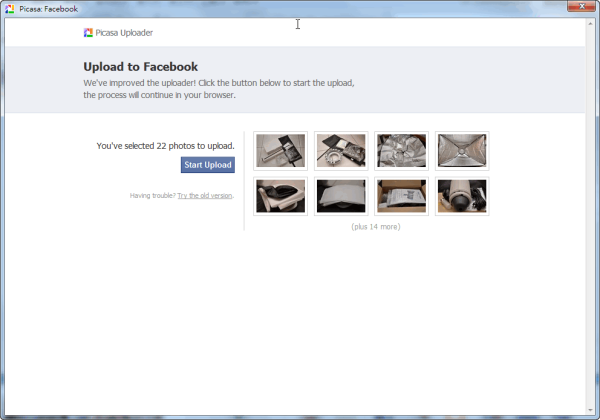Select the first thumbnail with softbox parts
The width and height of the screenshot is (600, 420).
[280, 151]
